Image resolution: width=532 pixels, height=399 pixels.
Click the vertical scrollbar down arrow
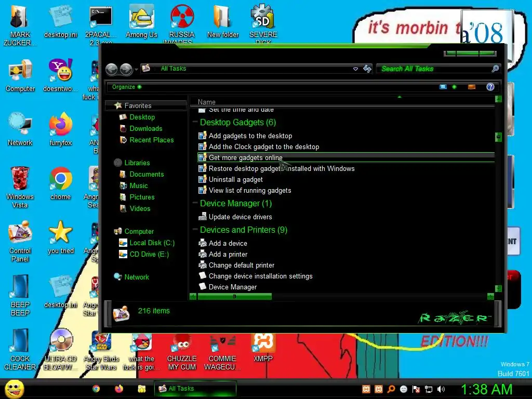tap(498, 288)
